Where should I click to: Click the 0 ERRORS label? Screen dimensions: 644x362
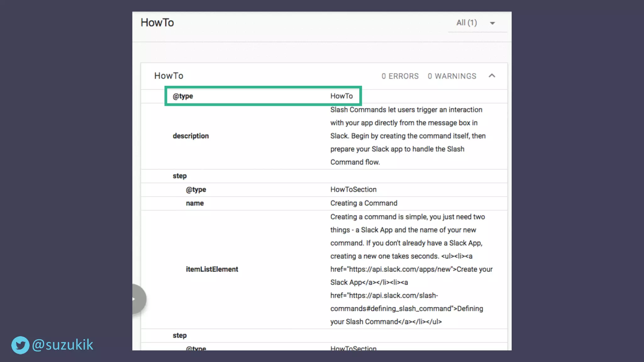[x=400, y=76]
